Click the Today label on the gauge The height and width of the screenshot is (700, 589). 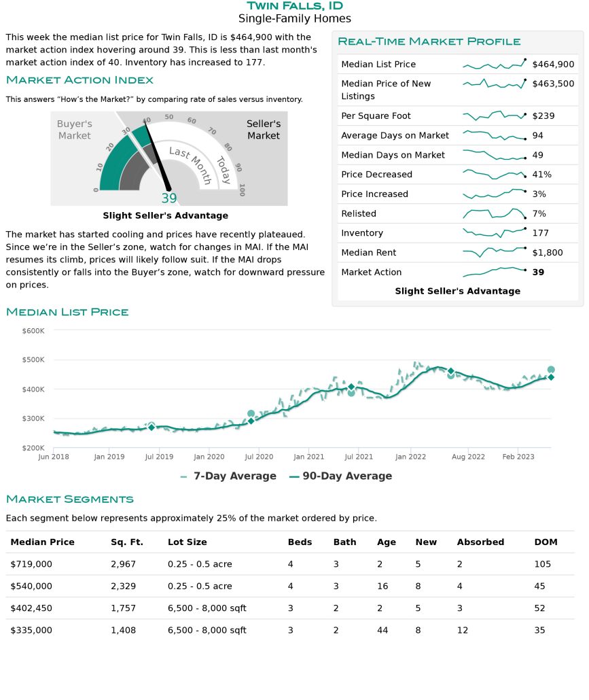click(x=224, y=170)
